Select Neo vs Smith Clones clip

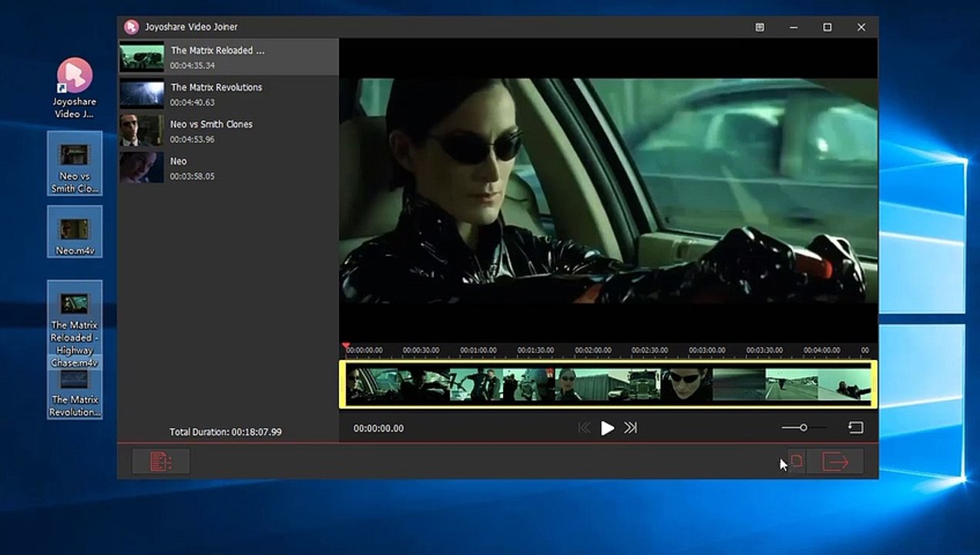(228, 131)
